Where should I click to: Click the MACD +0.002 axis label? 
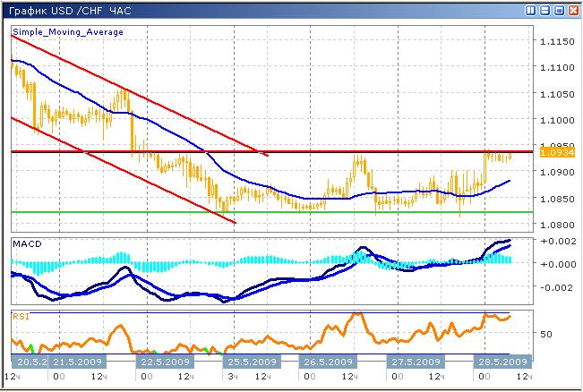click(555, 242)
